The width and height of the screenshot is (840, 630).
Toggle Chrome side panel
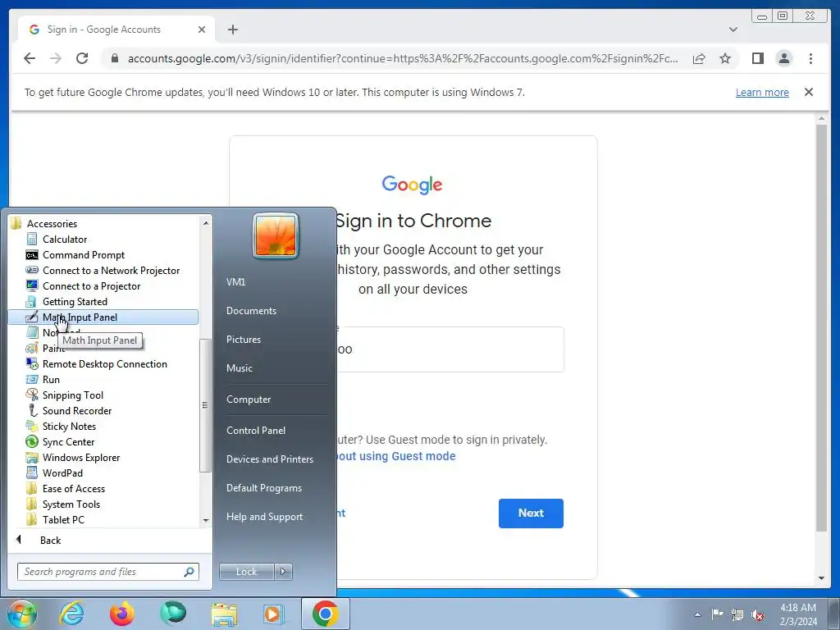[x=757, y=58]
